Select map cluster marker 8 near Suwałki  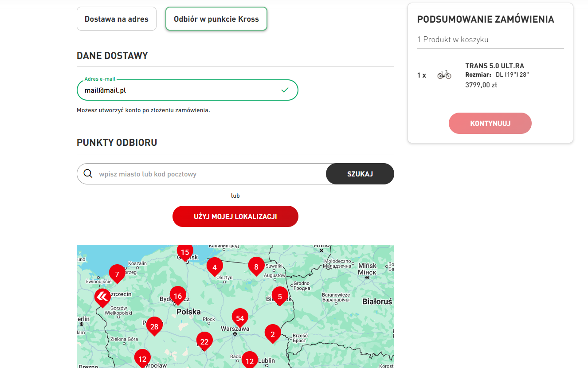pos(256,266)
